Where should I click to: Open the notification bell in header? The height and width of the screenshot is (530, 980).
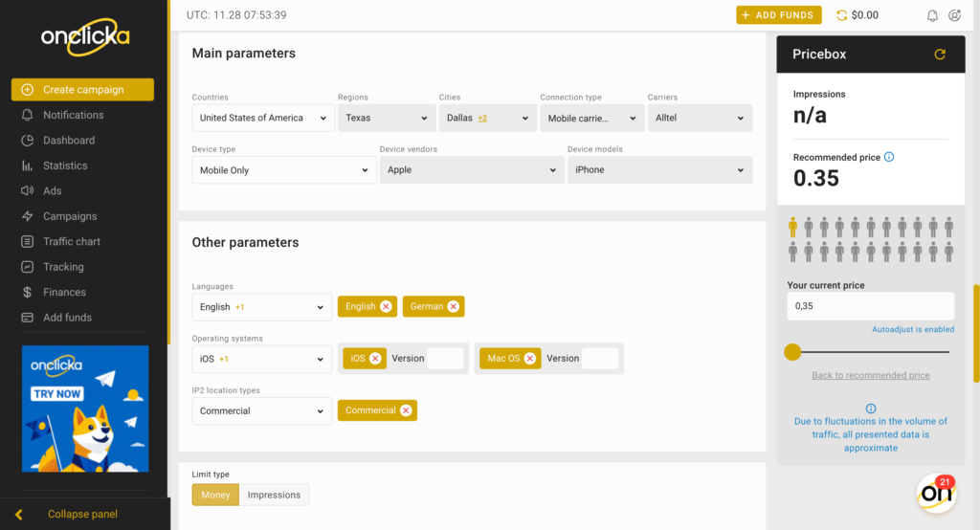pyautogui.click(x=932, y=15)
